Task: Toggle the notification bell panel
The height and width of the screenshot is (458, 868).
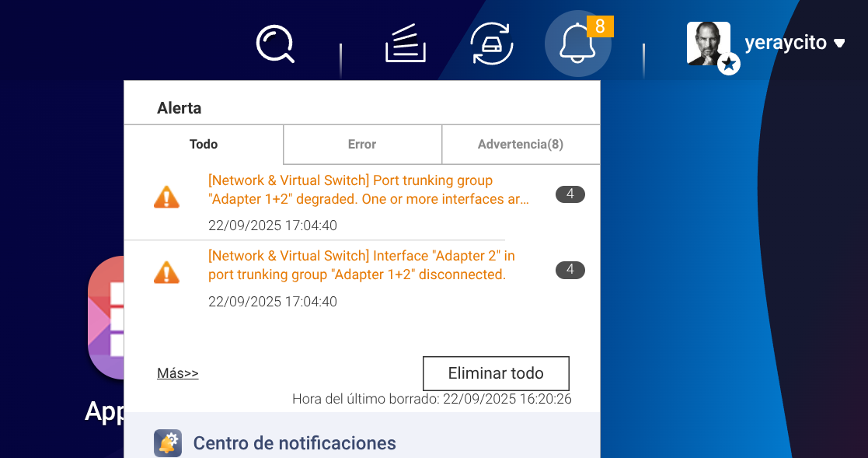Action: click(577, 44)
